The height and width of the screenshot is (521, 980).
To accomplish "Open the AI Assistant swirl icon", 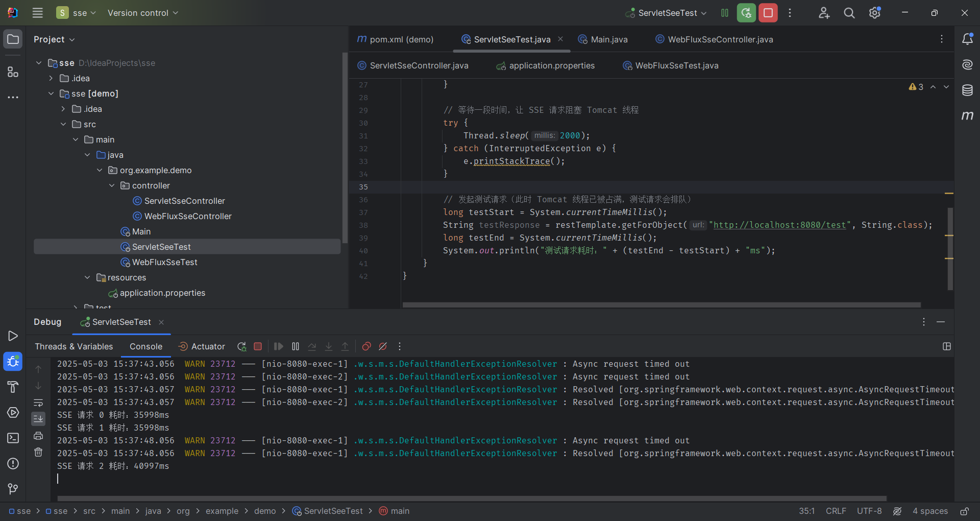I will coord(967,65).
